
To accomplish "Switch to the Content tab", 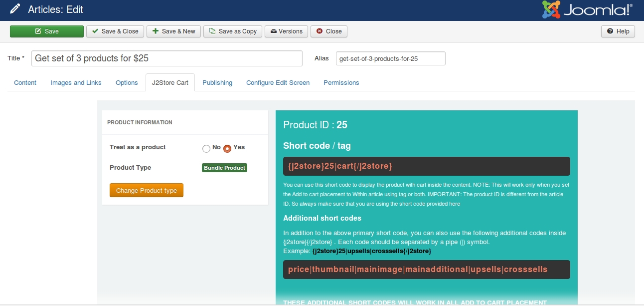I will 25,83.
